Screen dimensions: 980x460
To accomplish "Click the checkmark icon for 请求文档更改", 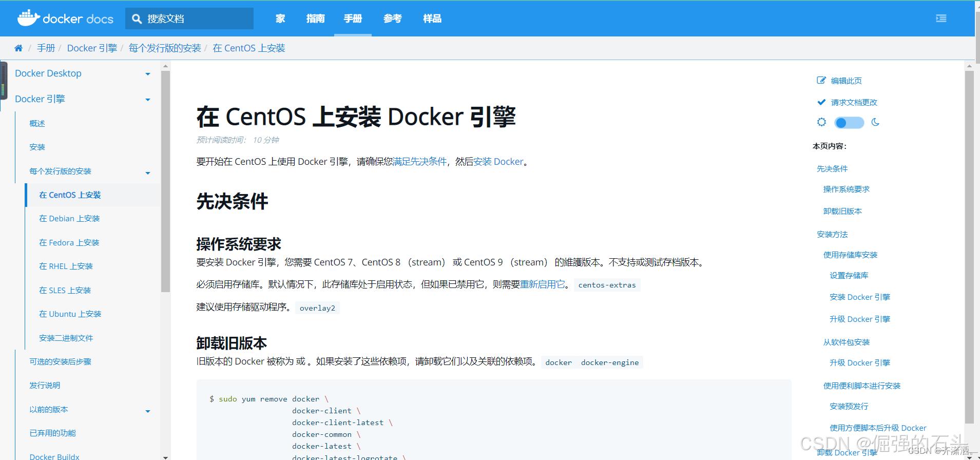I will 821,102.
